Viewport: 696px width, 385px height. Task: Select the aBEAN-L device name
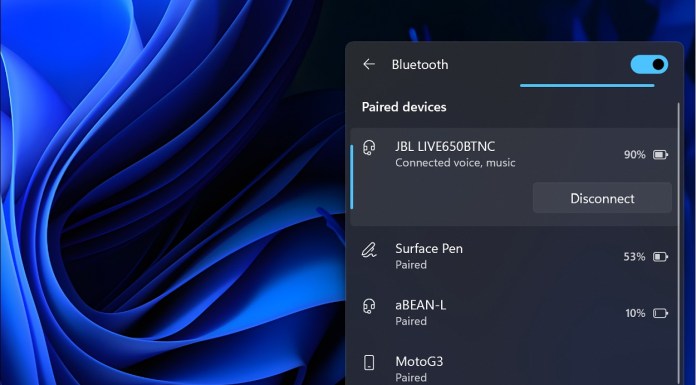(420, 305)
